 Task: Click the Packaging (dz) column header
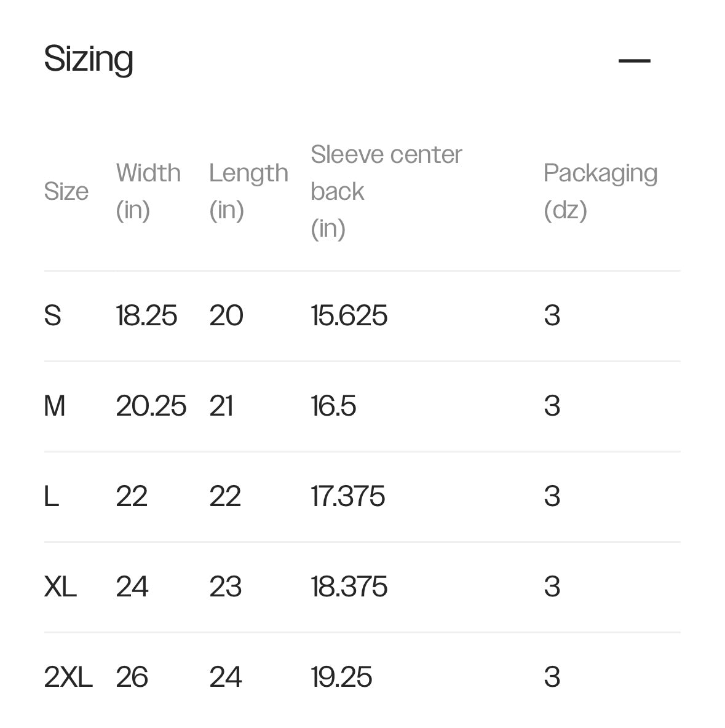coord(600,191)
